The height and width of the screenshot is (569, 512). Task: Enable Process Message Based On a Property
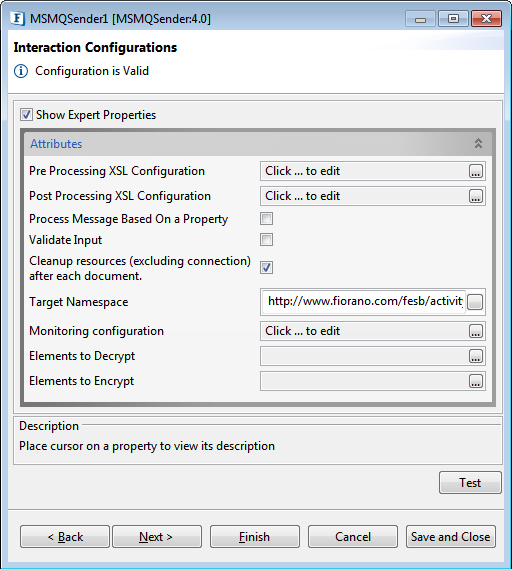tap(266, 219)
